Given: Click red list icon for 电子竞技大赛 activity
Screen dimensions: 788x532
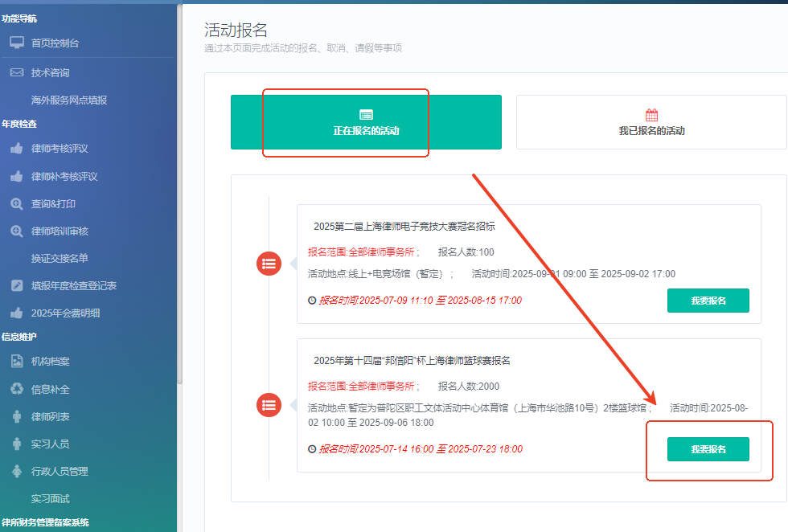Looking at the screenshot, I should coord(269,264).
